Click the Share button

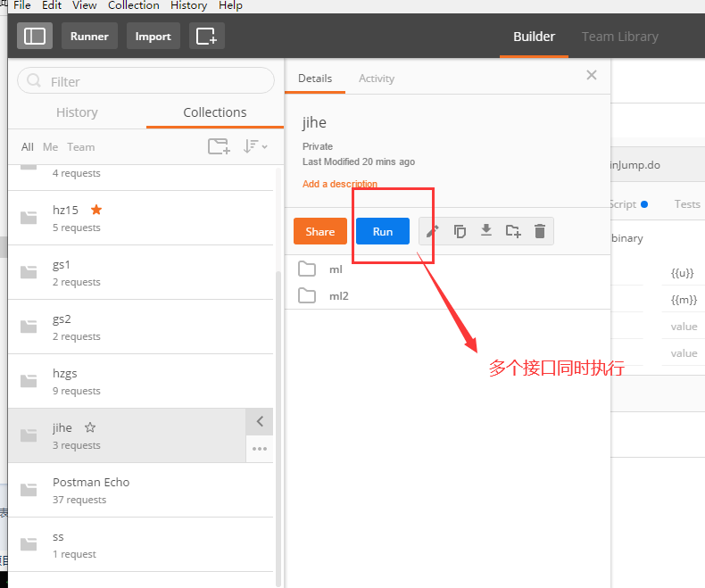(x=320, y=231)
